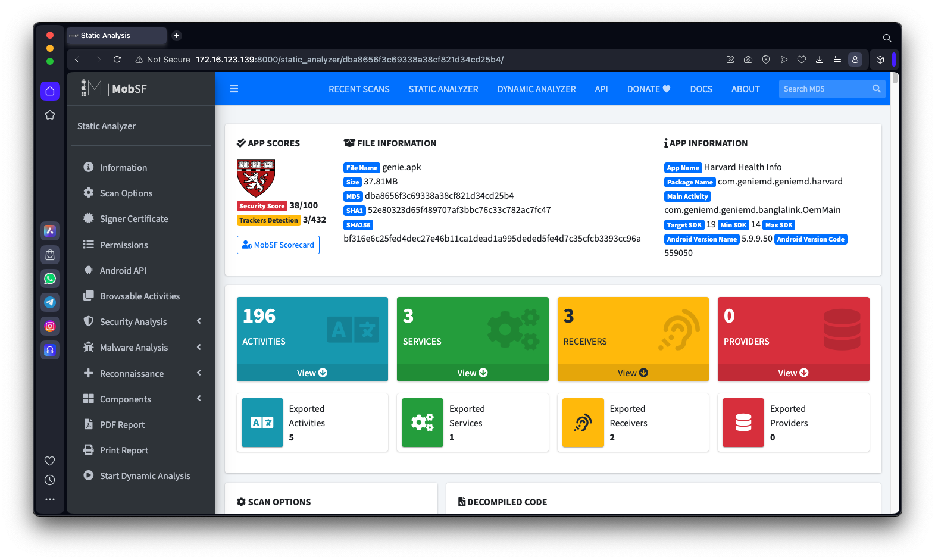
Task: Open the shopping bag sidebar icon
Action: [x=50, y=255]
